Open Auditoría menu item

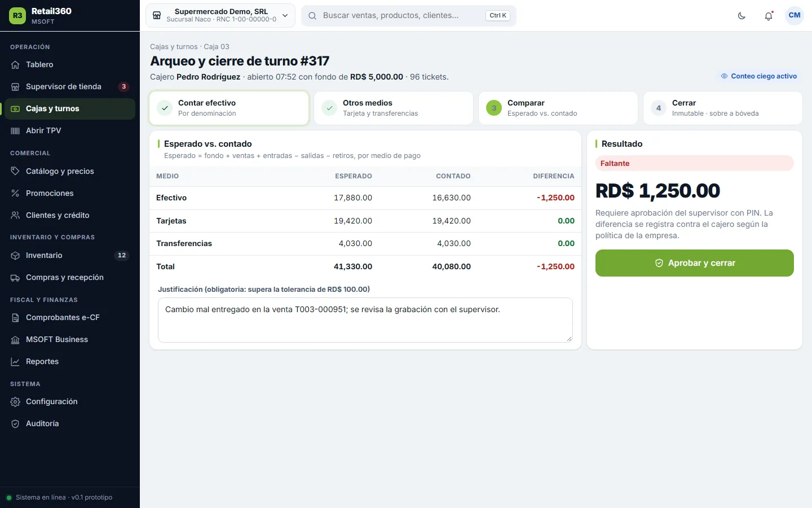coord(70,424)
